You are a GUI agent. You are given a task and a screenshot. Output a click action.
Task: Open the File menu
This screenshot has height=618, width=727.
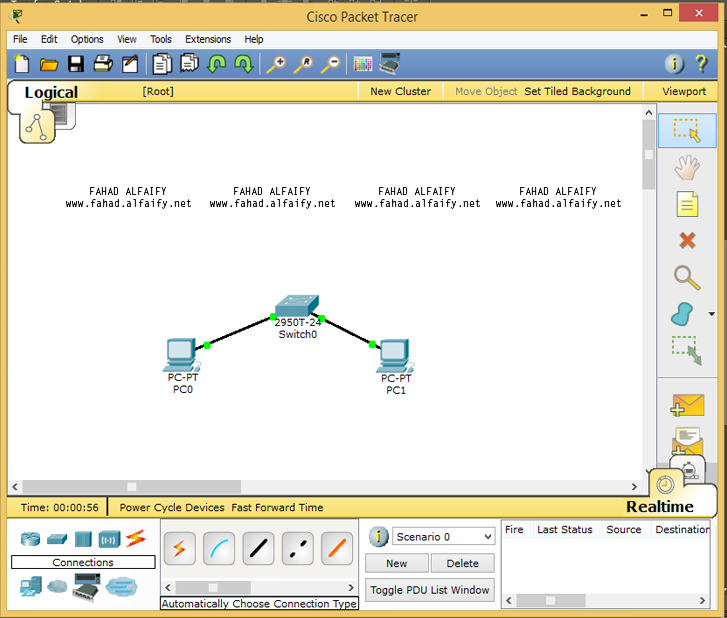[20, 39]
